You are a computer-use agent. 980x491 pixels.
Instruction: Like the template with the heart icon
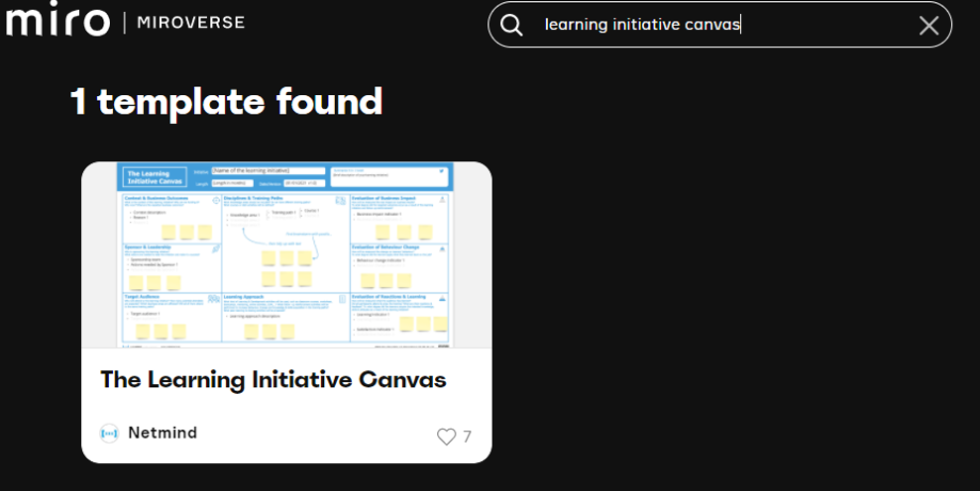[x=446, y=437]
